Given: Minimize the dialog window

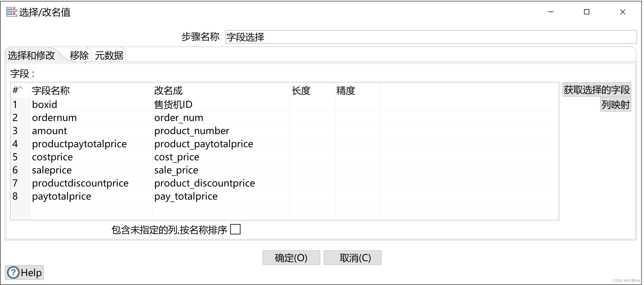Looking at the screenshot, I should point(551,12).
